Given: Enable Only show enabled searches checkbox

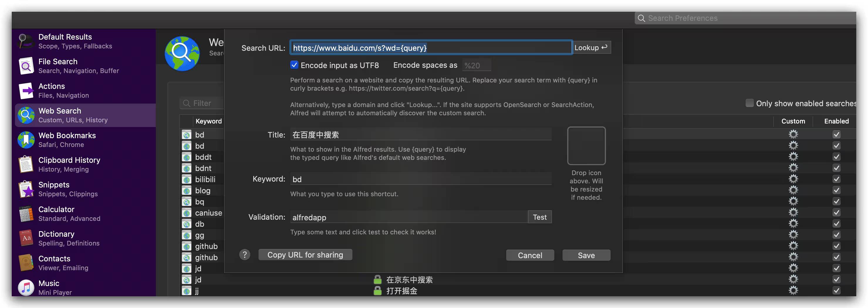Looking at the screenshot, I should 749,103.
